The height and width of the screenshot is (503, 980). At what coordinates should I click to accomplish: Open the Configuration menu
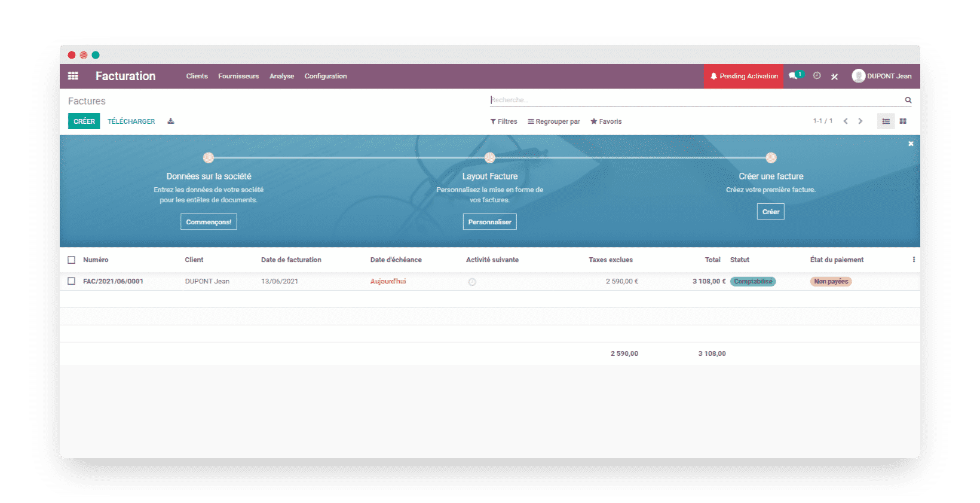coord(326,76)
